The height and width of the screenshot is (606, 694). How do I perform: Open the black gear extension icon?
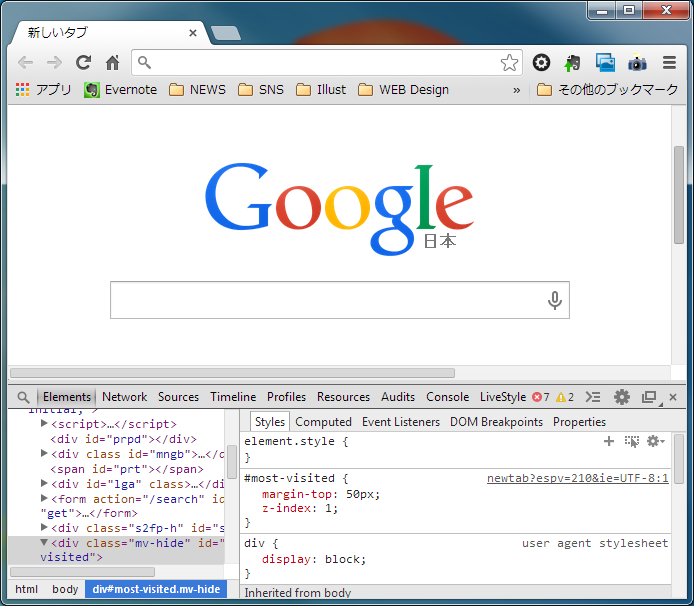[541, 63]
